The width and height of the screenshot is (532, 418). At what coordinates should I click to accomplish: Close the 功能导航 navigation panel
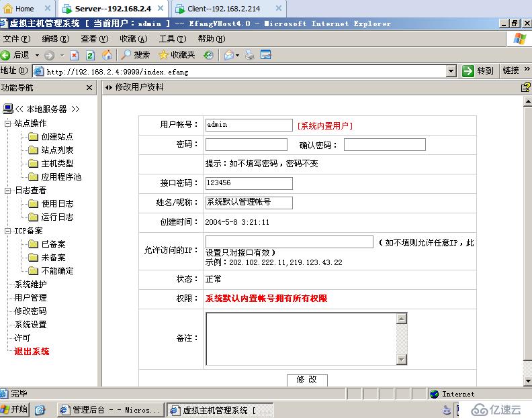point(89,88)
